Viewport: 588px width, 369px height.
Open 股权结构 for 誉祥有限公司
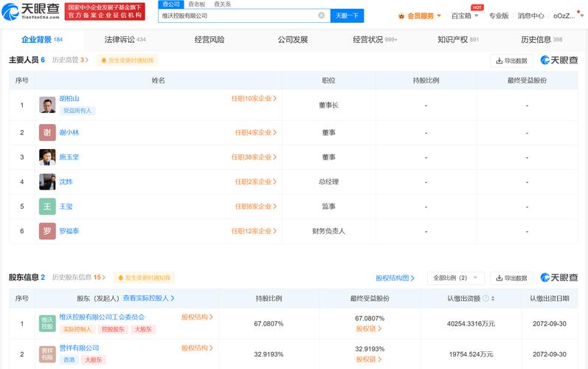pyautogui.click(x=197, y=348)
